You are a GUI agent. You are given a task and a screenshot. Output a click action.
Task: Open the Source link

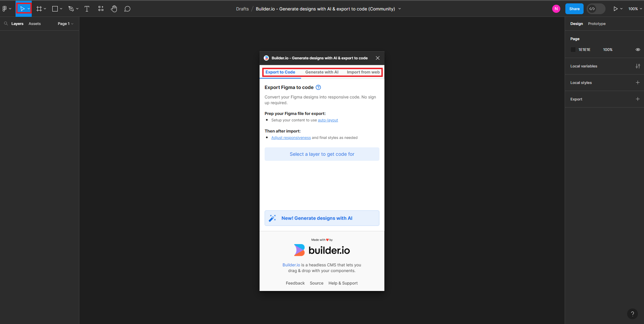pyautogui.click(x=317, y=283)
